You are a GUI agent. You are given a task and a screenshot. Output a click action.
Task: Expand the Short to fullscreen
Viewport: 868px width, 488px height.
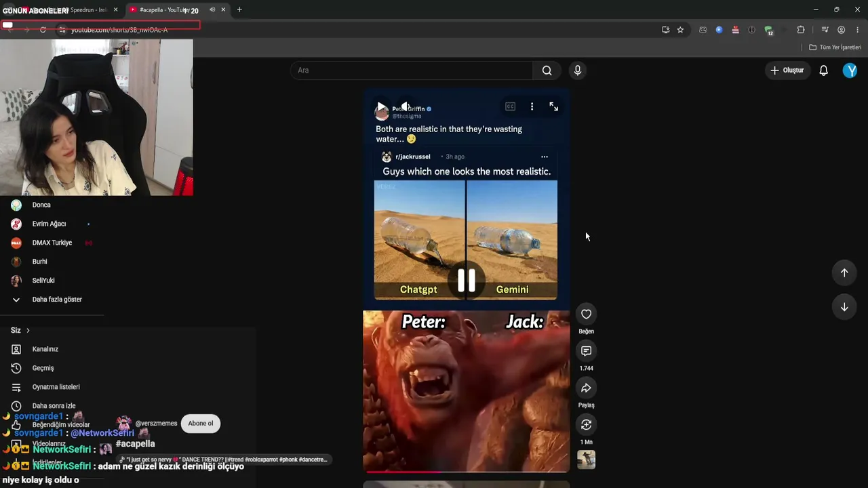tap(553, 106)
